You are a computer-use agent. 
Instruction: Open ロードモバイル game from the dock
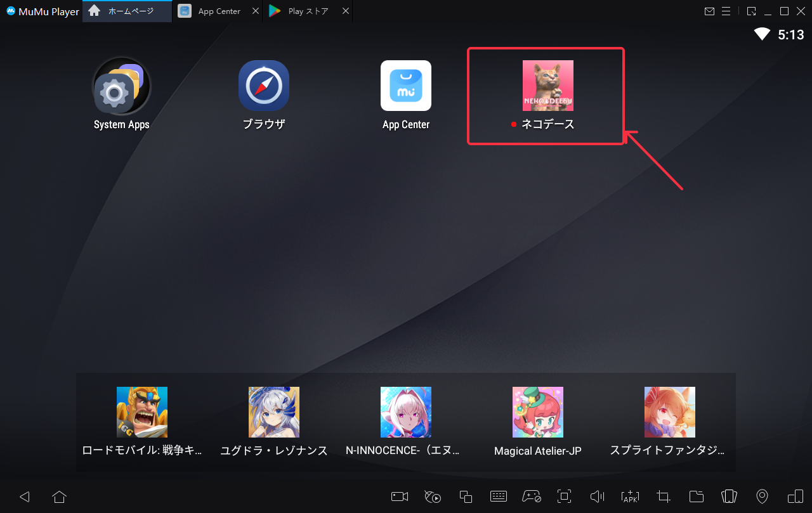click(142, 412)
